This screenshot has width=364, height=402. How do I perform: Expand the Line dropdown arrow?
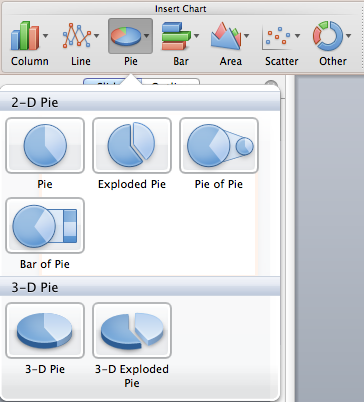[x=96, y=36]
